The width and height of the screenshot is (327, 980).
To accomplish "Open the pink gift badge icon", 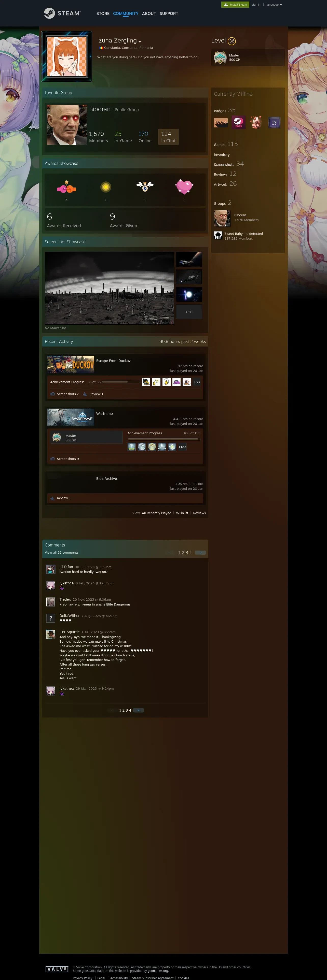I will pyautogui.click(x=256, y=123).
